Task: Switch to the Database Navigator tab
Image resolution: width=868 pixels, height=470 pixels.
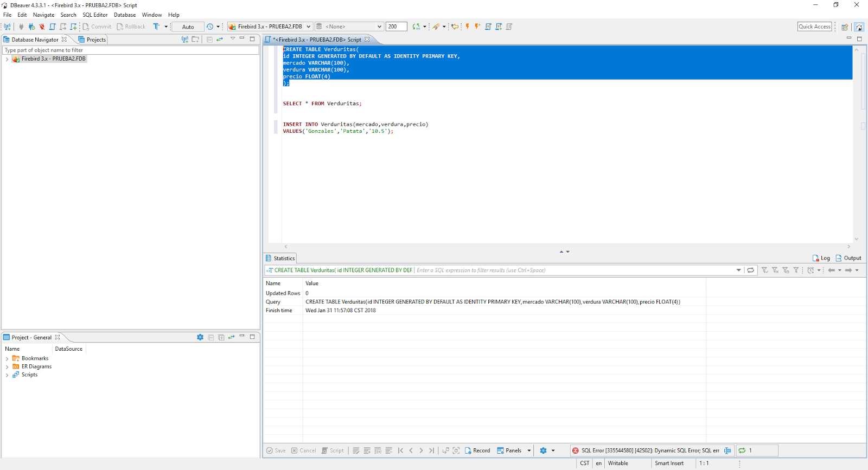Action: coord(35,40)
